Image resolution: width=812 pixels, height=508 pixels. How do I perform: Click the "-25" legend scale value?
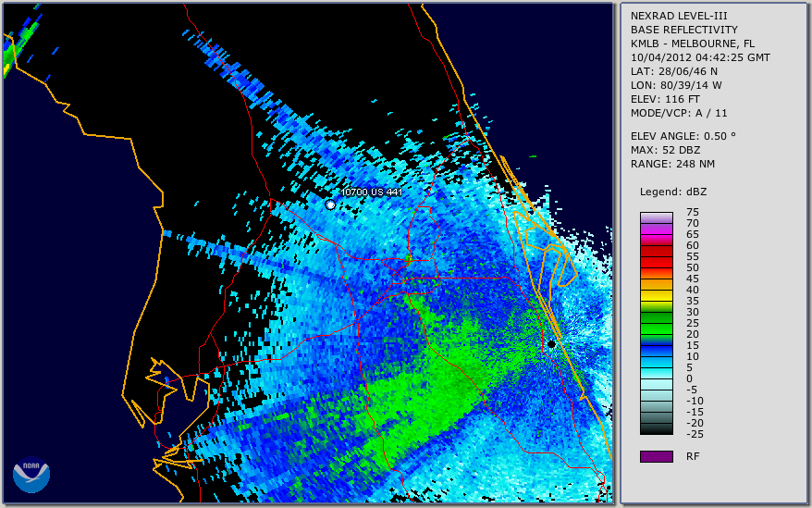pyautogui.click(x=695, y=434)
